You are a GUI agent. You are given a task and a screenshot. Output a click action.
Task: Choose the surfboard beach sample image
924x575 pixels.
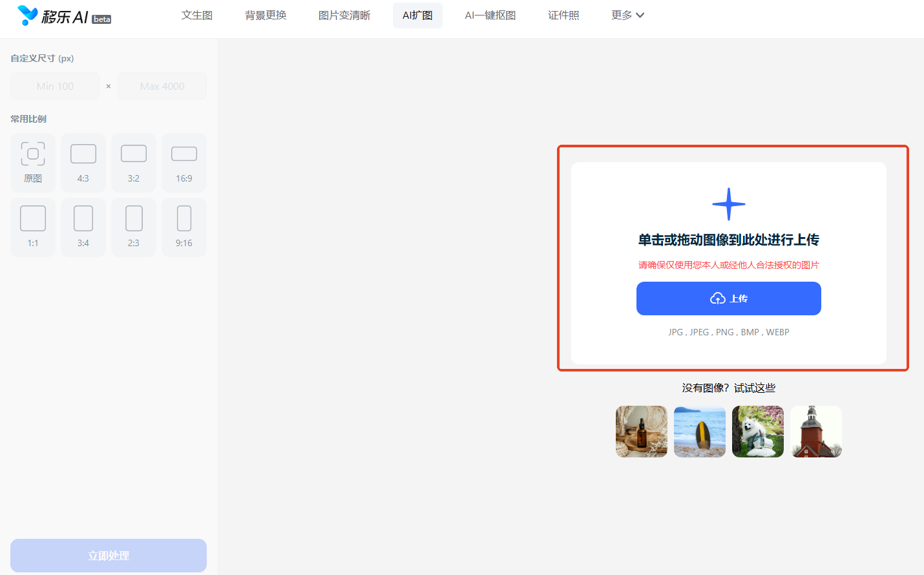tap(700, 432)
